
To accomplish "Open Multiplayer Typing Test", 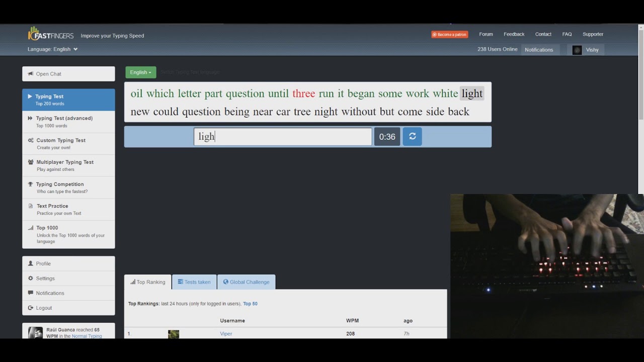I will pos(68,165).
